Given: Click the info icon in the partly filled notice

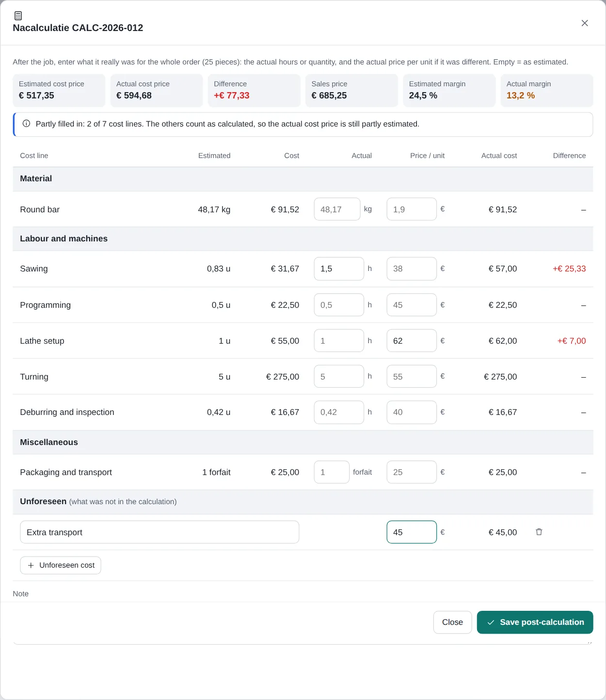Looking at the screenshot, I should pyautogui.click(x=27, y=124).
